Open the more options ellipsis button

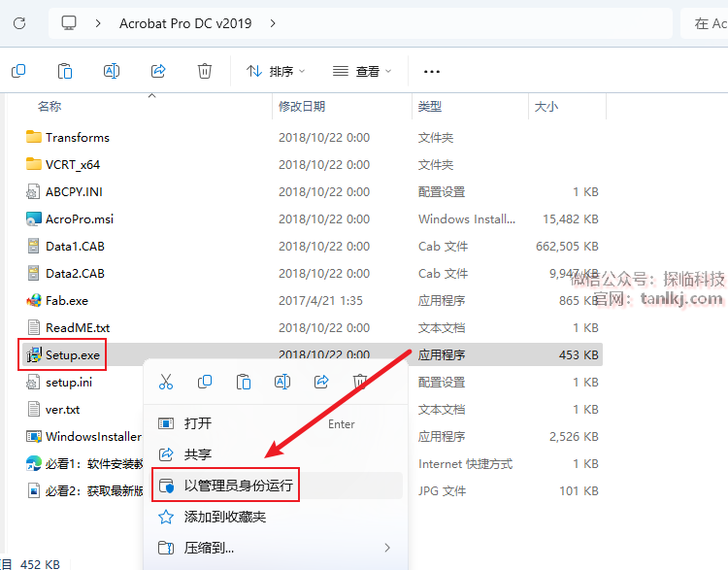[432, 71]
